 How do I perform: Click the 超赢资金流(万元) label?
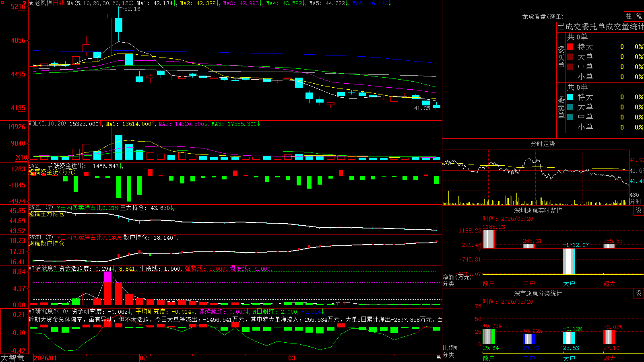click(52, 172)
